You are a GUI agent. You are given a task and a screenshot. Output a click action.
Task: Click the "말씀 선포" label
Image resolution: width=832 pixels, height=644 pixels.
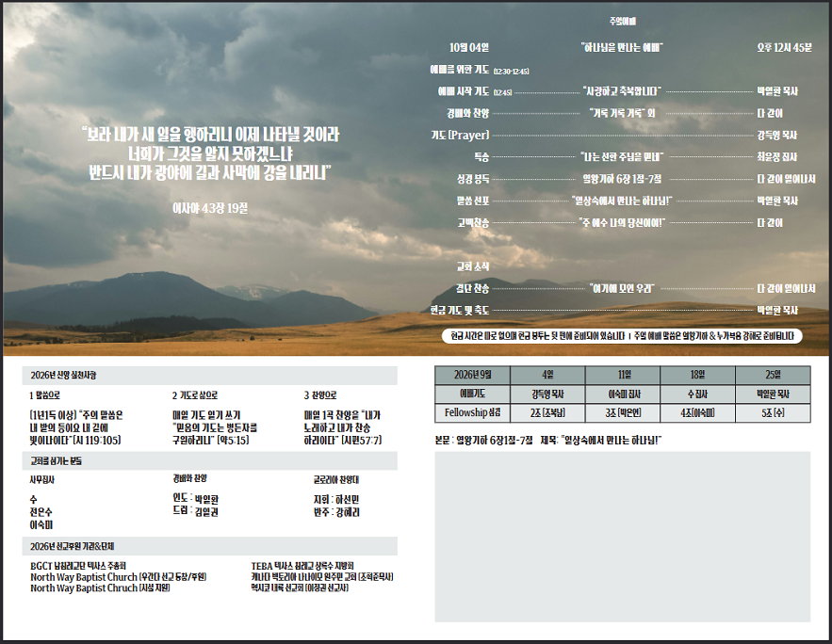473,201
